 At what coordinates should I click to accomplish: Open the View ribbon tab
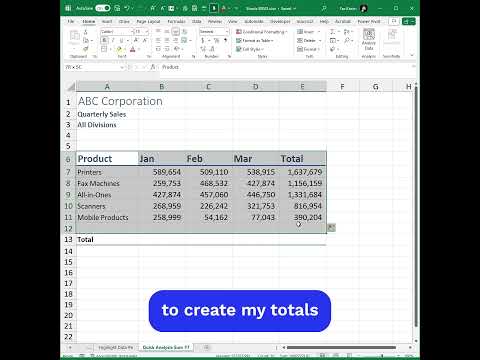point(233,21)
